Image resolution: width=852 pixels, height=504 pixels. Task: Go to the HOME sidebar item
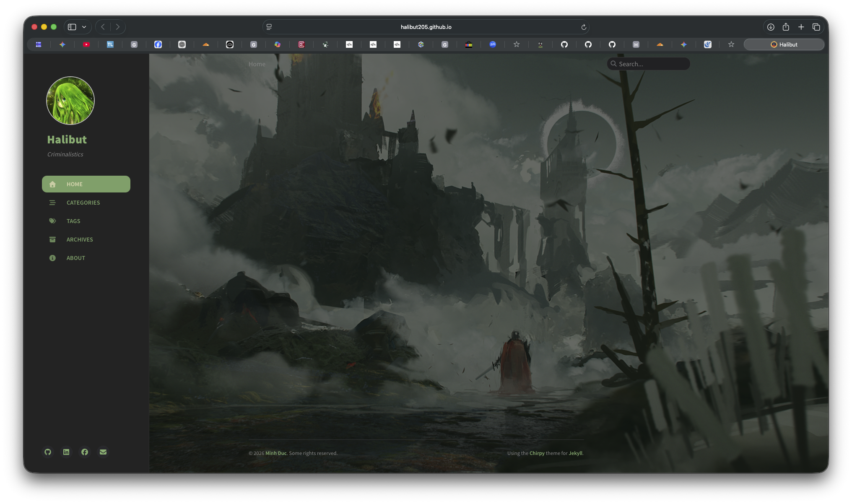pos(86,184)
